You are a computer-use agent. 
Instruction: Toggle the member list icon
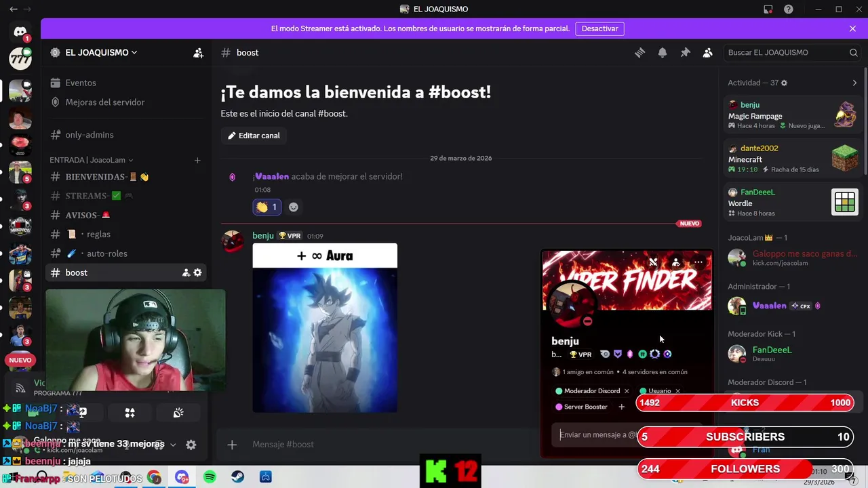tap(708, 52)
